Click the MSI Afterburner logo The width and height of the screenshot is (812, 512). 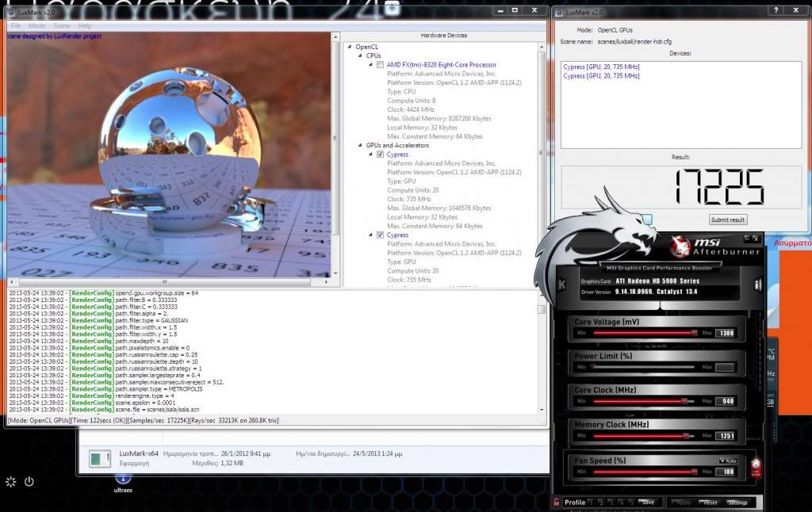[x=717, y=246]
